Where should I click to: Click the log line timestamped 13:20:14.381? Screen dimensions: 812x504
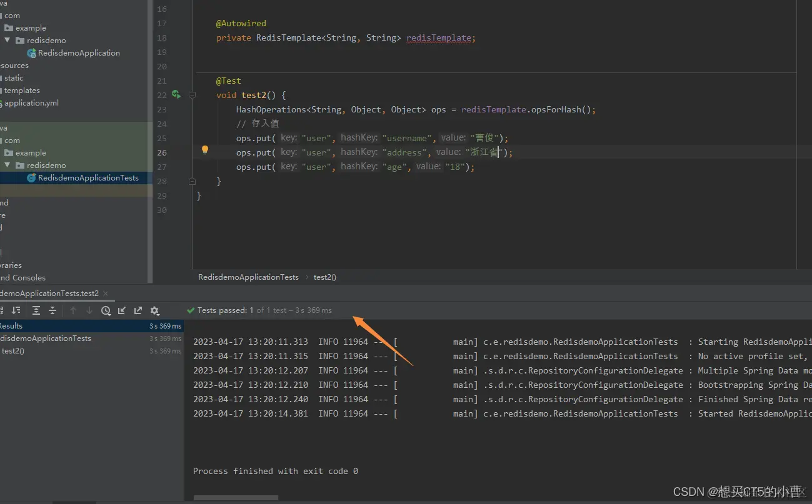point(501,413)
